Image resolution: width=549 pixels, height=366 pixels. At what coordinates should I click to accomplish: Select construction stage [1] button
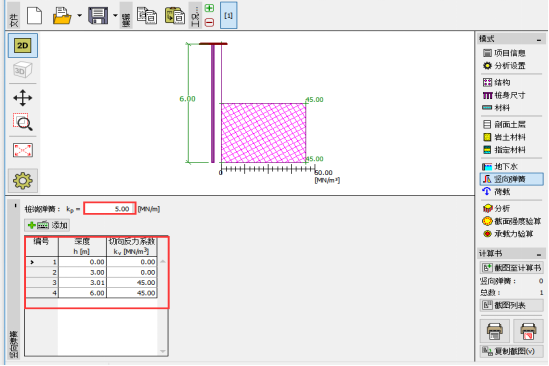tap(229, 16)
